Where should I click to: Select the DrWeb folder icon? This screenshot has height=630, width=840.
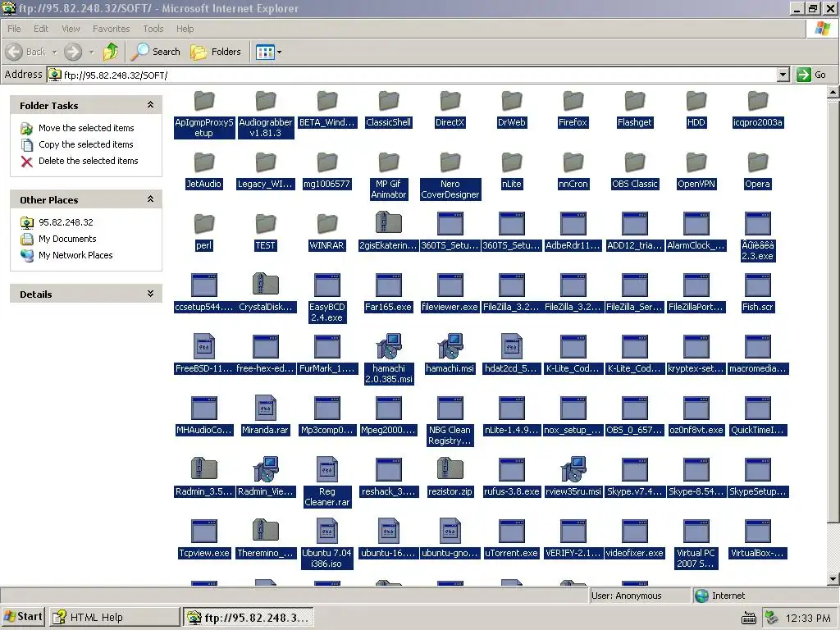point(512,100)
